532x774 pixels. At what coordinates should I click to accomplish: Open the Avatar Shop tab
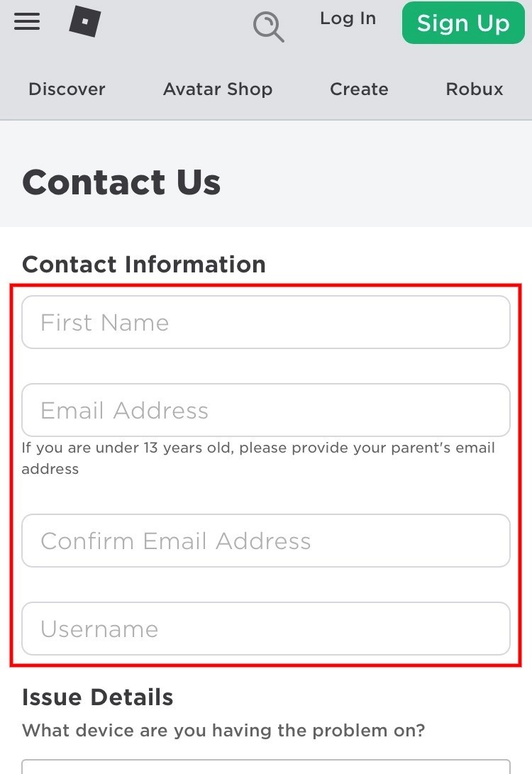point(218,89)
